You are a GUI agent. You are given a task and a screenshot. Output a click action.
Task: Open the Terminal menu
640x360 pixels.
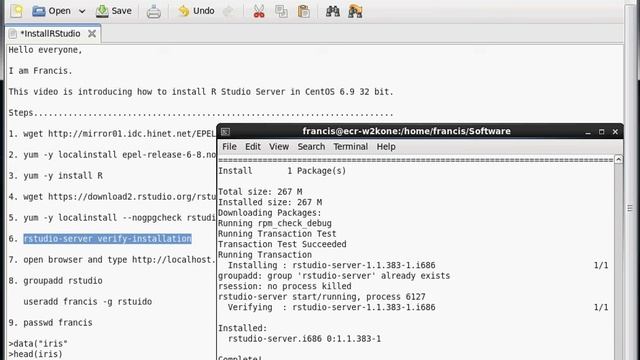pos(350,147)
